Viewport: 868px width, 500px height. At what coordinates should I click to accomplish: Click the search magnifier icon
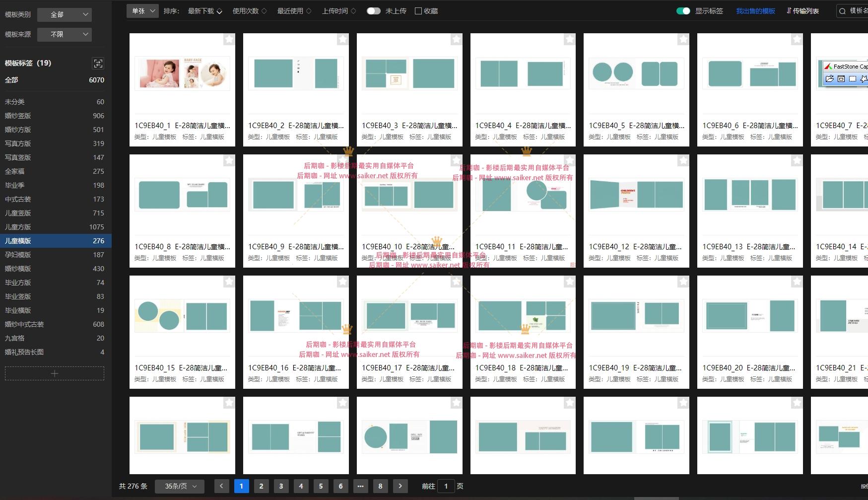pos(842,11)
